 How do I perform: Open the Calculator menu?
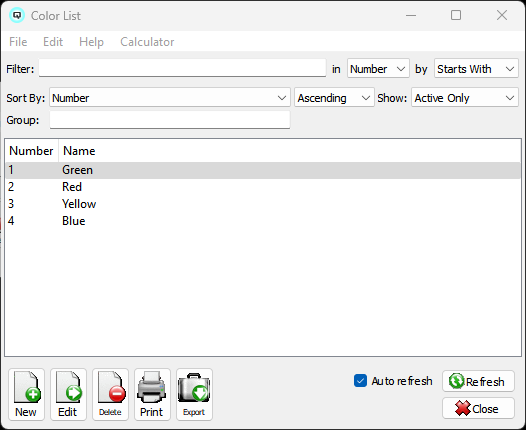(147, 42)
